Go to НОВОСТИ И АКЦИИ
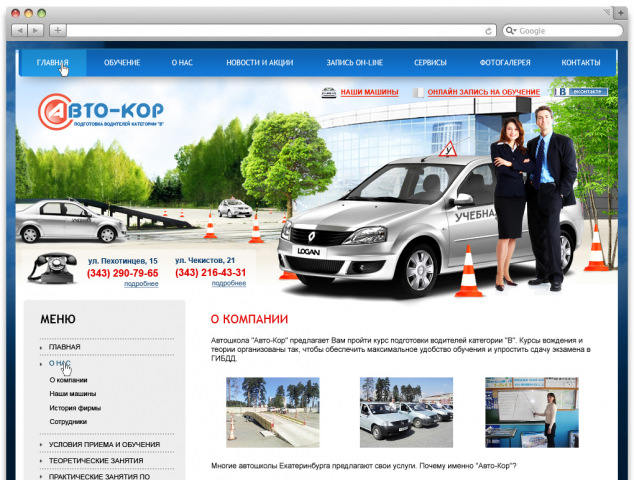This screenshot has height=480, width=634. pyautogui.click(x=260, y=63)
